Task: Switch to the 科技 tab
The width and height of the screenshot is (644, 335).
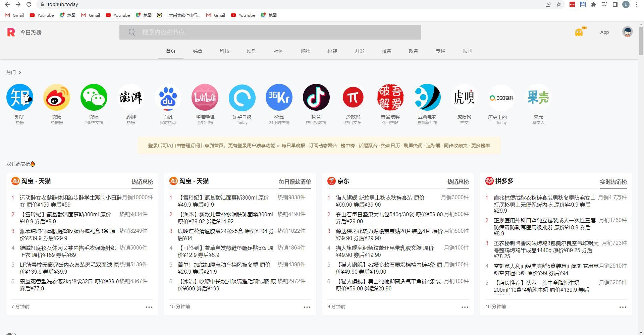Action: 224,51
